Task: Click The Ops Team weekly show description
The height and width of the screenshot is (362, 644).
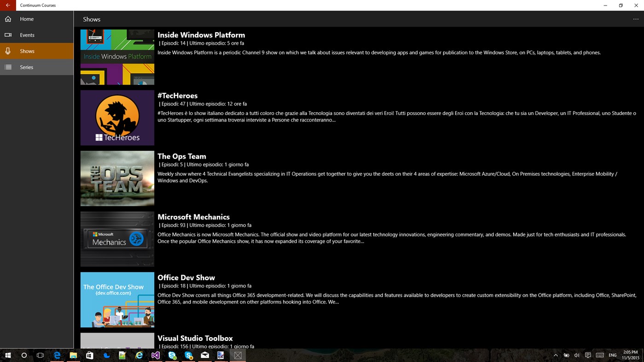Action: tap(387, 177)
